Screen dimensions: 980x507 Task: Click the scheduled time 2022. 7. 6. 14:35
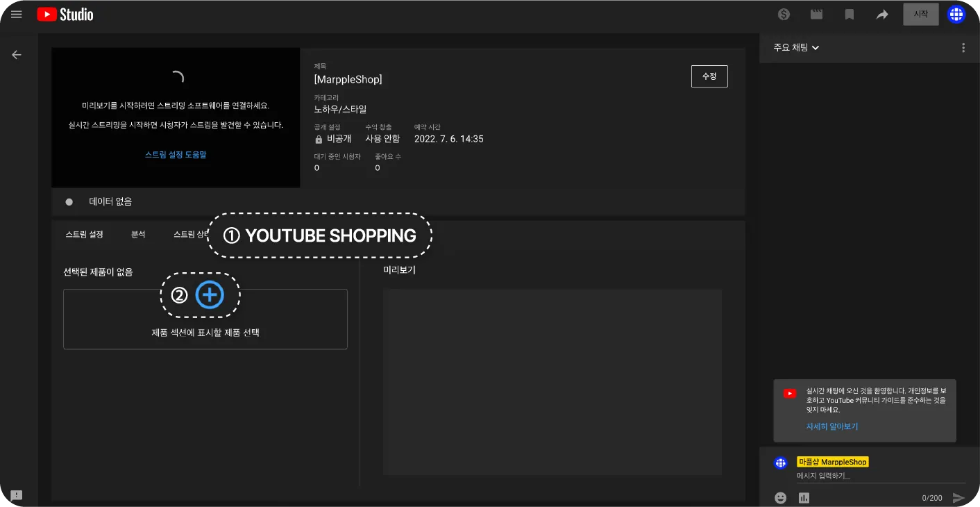tap(449, 139)
